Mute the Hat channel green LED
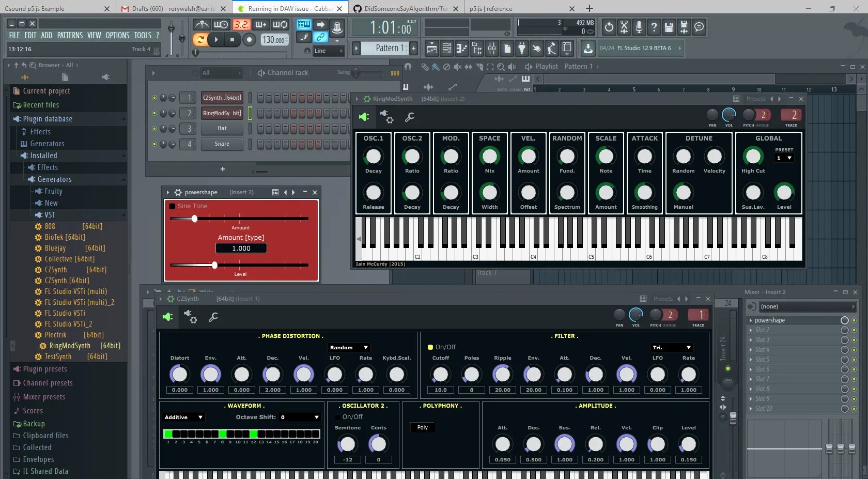 [x=154, y=129]
